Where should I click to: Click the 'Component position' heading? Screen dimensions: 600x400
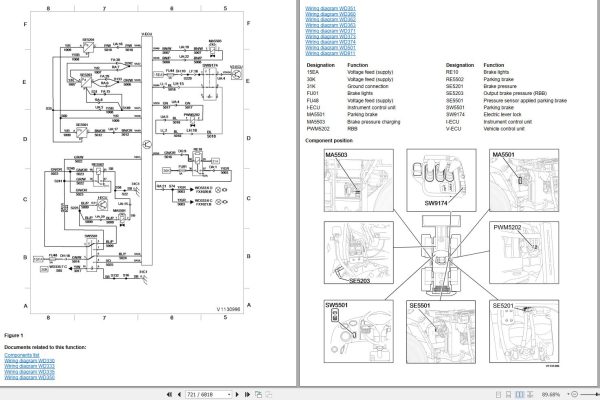pos(329,140)
